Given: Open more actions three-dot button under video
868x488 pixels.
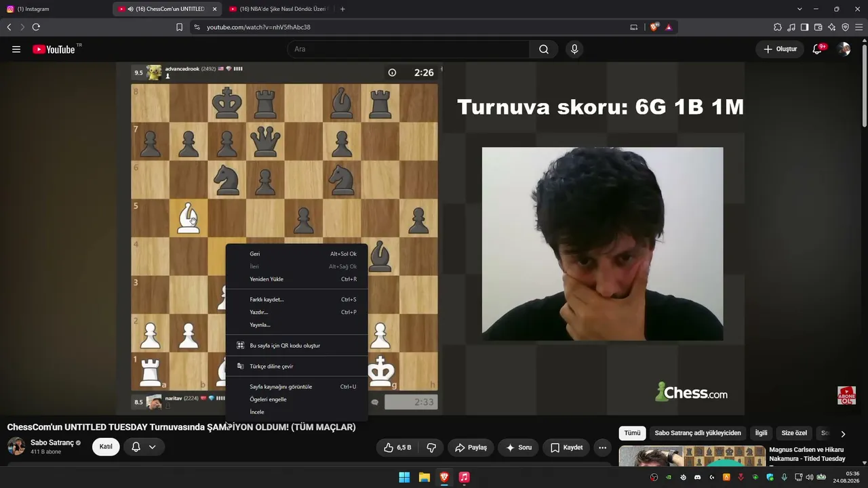Looking at the screenshot, I should (x=602, y=447).
